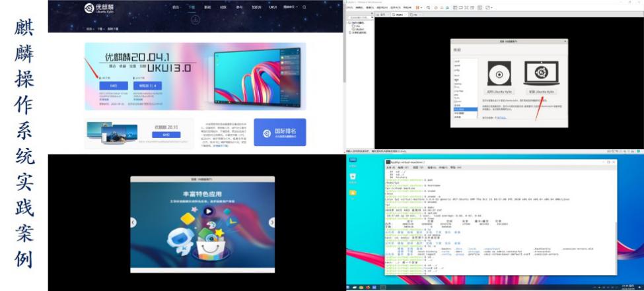The image size is (644, 291).
Task: Open the 搜索 menu in the terminal window
Action: pyautogui.click(x=432, y=168)
